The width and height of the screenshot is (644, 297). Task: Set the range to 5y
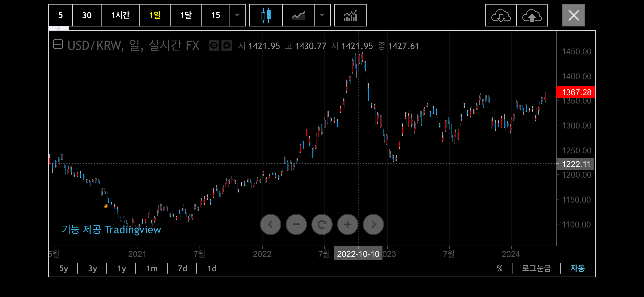(63, 268)
